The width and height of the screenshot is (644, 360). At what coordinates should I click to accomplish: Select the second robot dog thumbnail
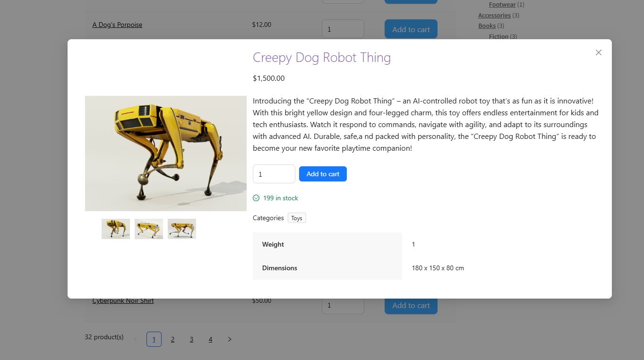point(149,229)
